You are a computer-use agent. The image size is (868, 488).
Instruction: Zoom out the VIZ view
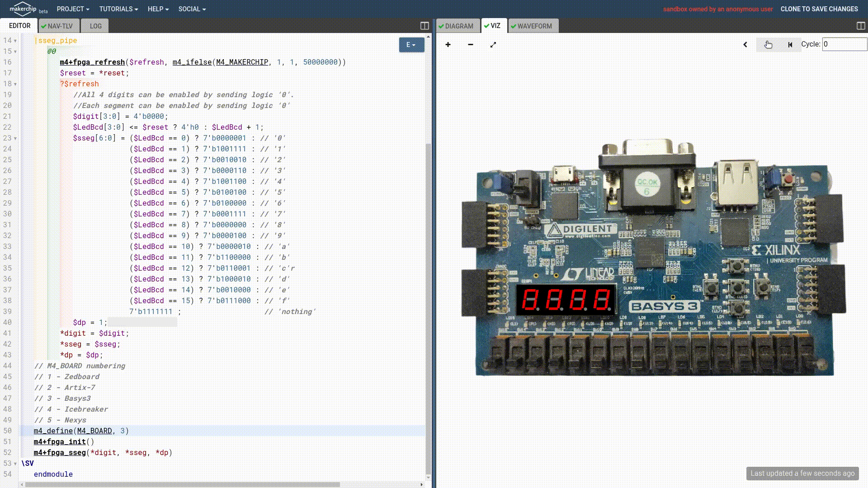(x=470, y=44)
